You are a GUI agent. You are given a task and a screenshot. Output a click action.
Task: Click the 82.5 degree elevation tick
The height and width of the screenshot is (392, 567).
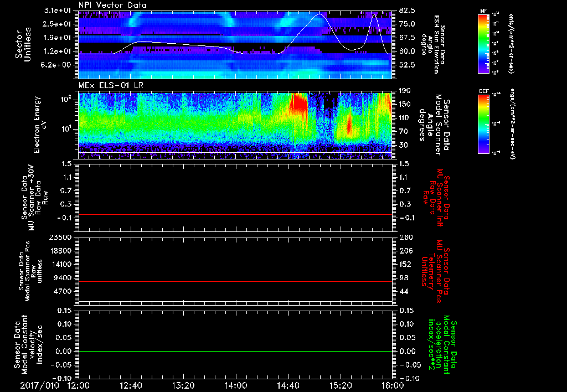(x=407, y=11)
